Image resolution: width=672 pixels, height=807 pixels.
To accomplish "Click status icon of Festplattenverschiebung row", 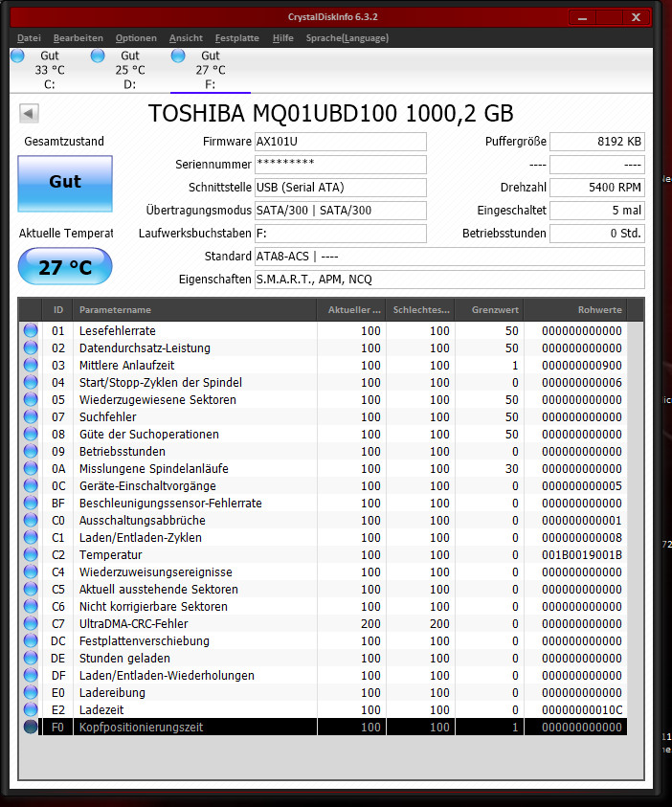I will [x=31, y=640].
